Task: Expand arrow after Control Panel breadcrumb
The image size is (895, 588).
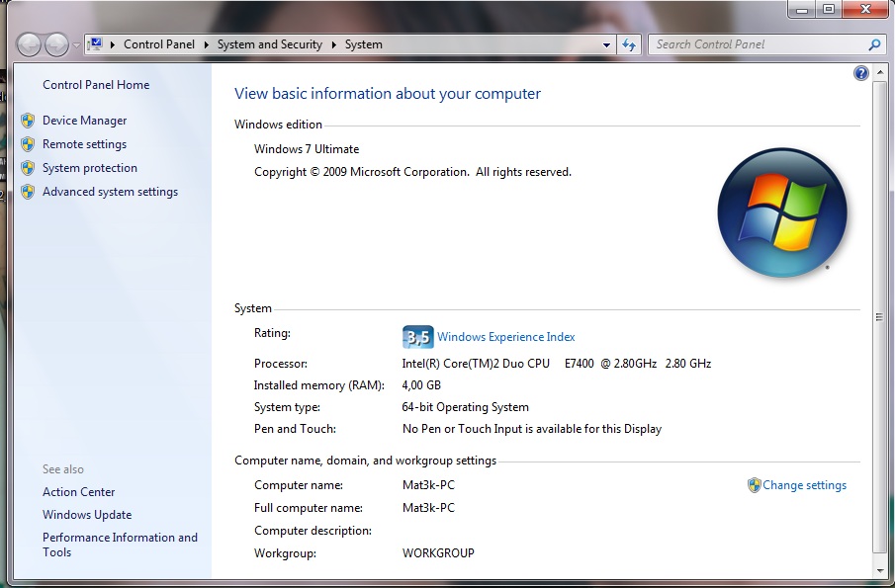Action: (206, 44)
